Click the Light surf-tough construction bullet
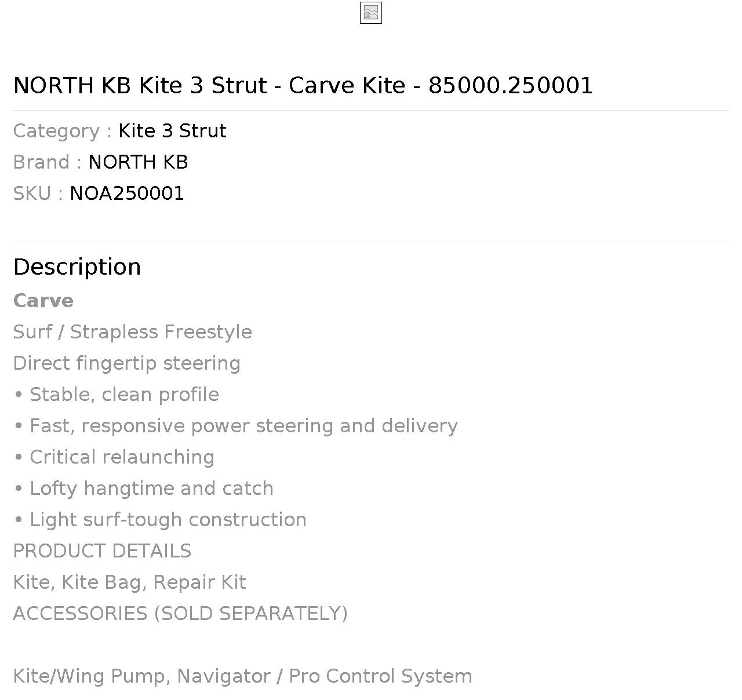 [x=160, y=520]
